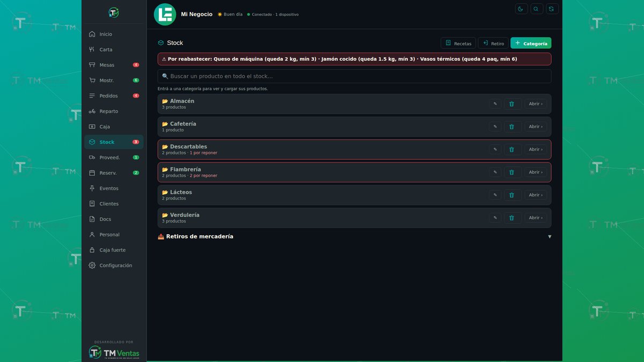
Task: Focus the stock product search field
Action: (354, 76)
